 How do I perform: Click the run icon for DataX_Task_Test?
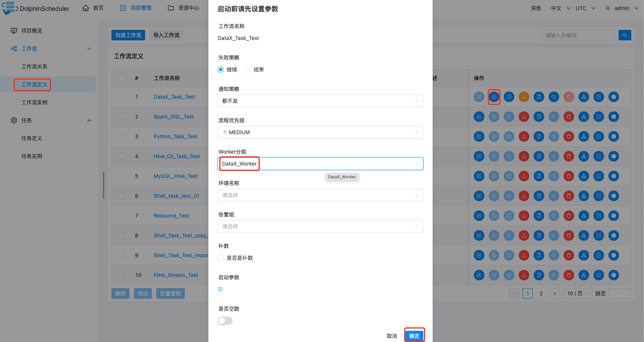click(x=494, y=97)
